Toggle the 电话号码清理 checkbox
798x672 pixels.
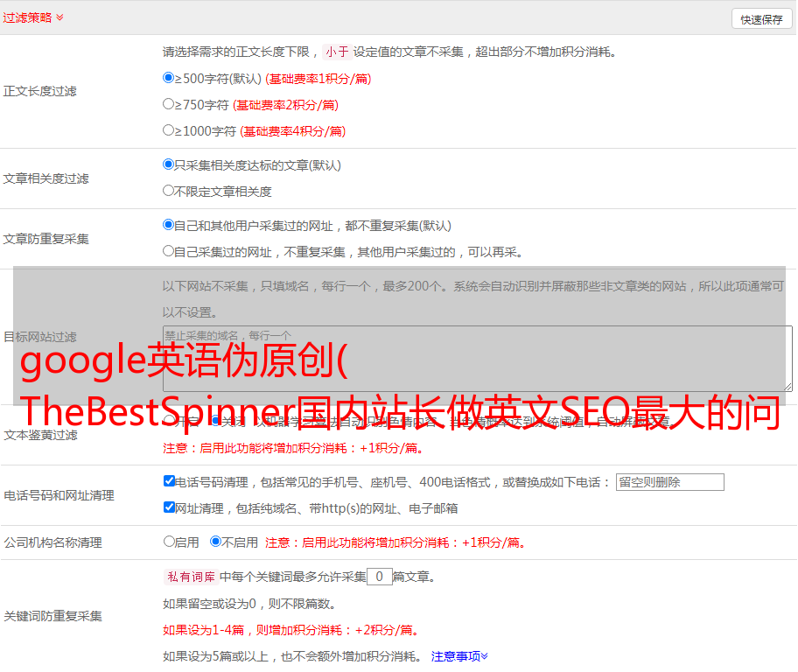169,481
